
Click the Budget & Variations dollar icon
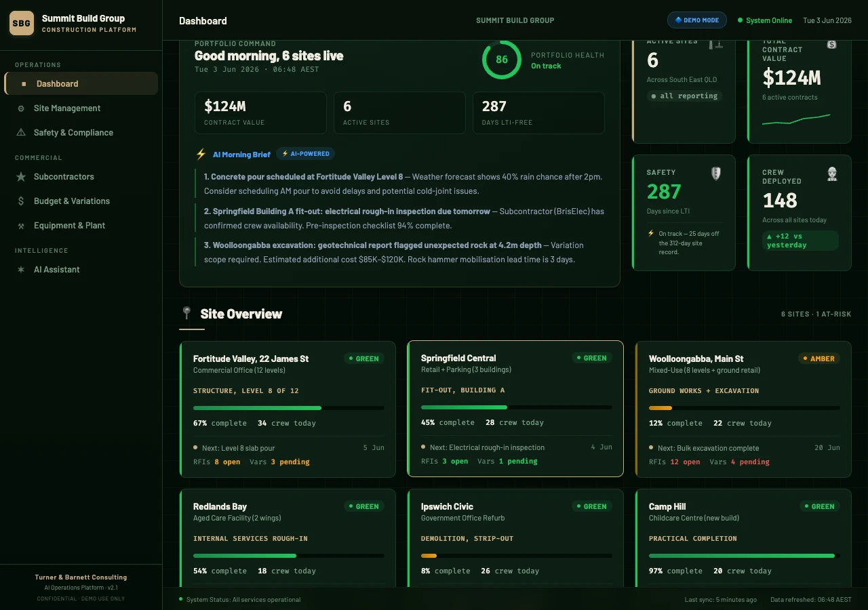[21, 201]
